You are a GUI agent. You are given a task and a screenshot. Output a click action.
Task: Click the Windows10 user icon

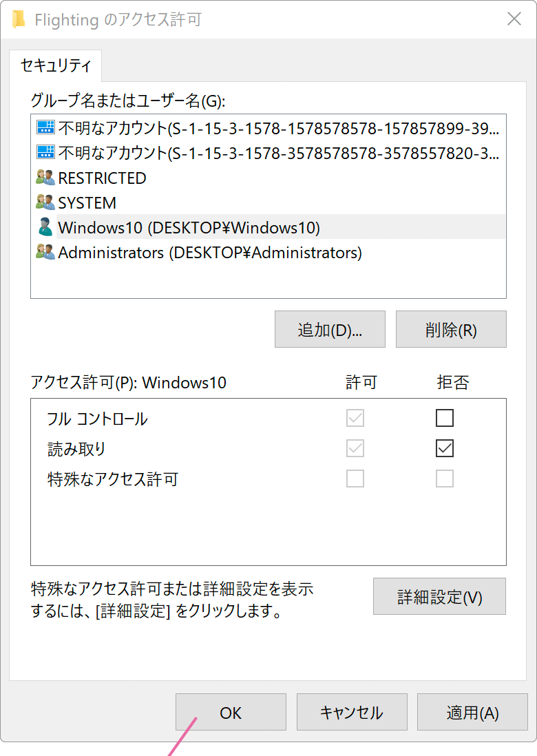(45, 227)
